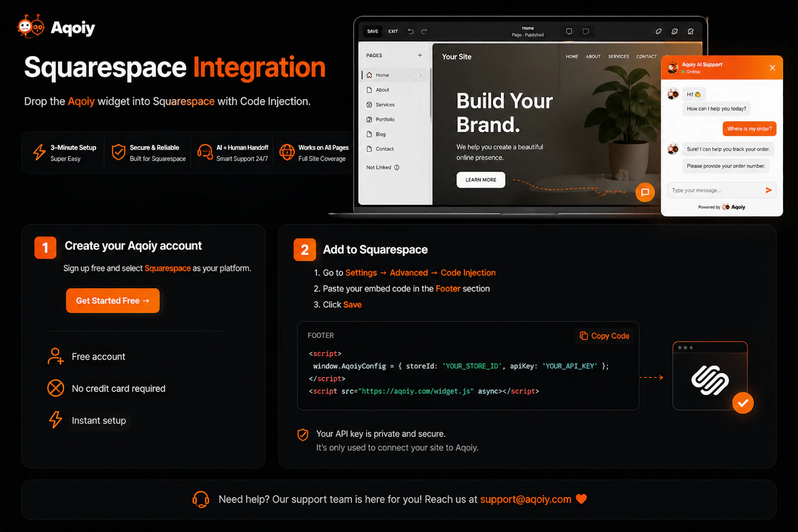Click the redo arrow in the editor toolbar
The image size is (798, 532).
(424, 31)
